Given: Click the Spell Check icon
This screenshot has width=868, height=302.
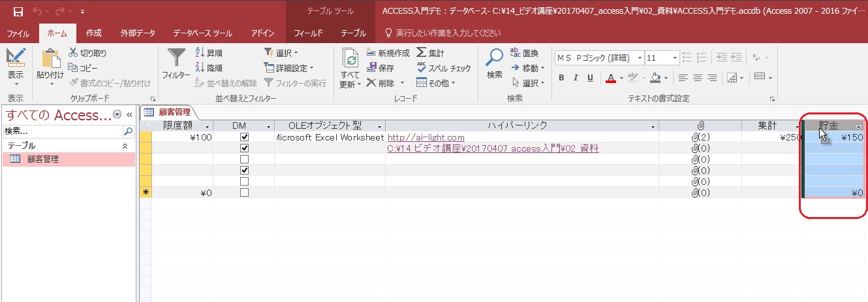Looking at the screenshot, I should click(422, 68).
